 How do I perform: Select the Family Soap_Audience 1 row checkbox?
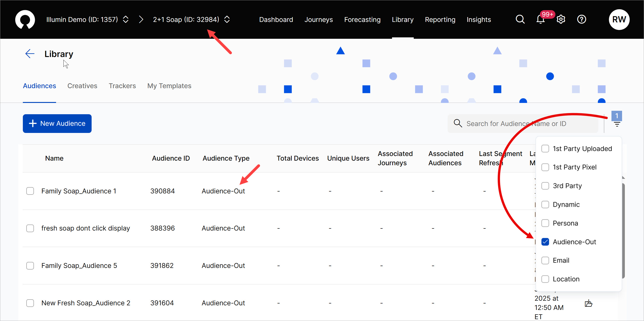(30, 191)
